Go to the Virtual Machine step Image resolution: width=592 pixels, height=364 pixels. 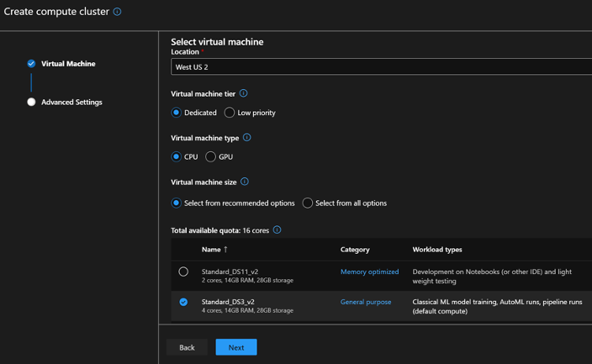point(68,64)
